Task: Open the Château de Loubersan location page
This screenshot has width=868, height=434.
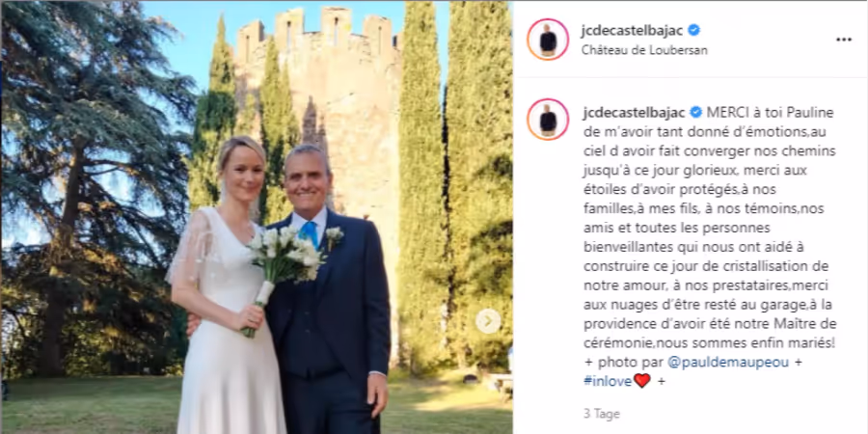Action: (644, 50)
